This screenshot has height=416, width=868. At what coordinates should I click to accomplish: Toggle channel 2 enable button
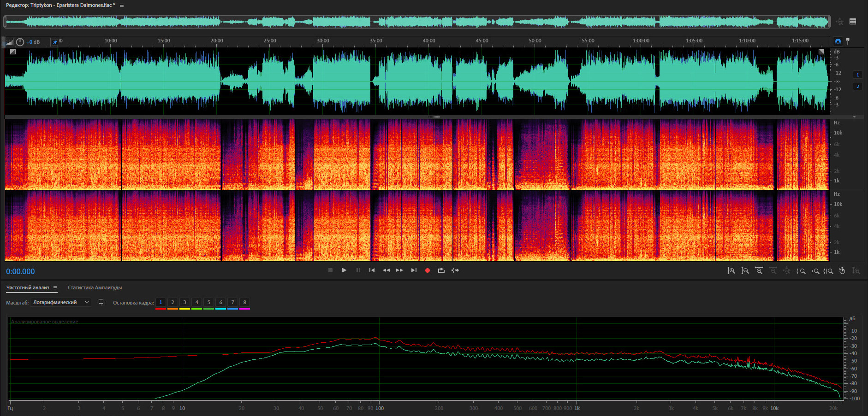(x=858, y=86)
